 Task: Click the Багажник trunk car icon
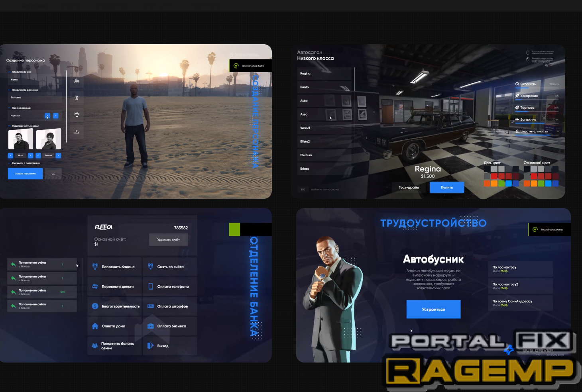coord(517,120)
